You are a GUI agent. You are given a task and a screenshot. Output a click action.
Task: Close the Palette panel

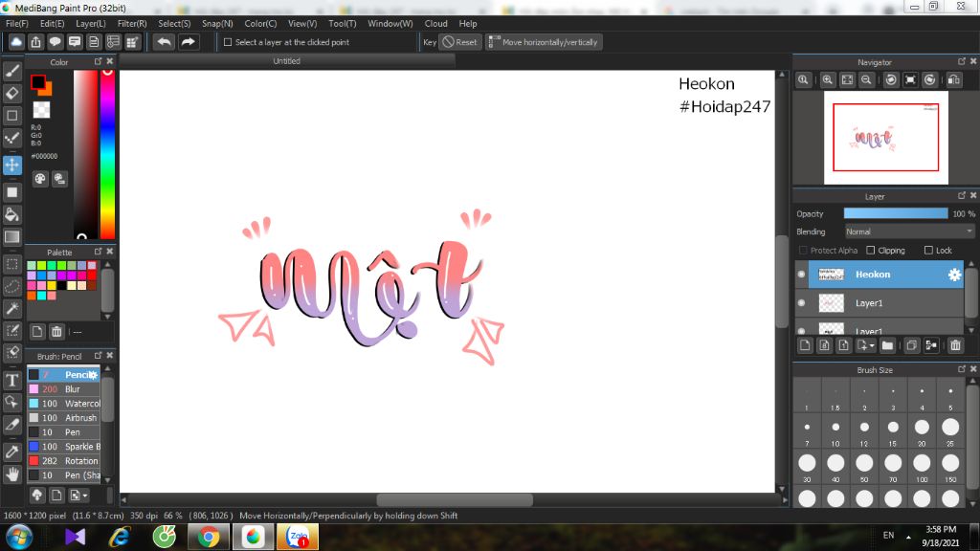click(x=110, y=252)
